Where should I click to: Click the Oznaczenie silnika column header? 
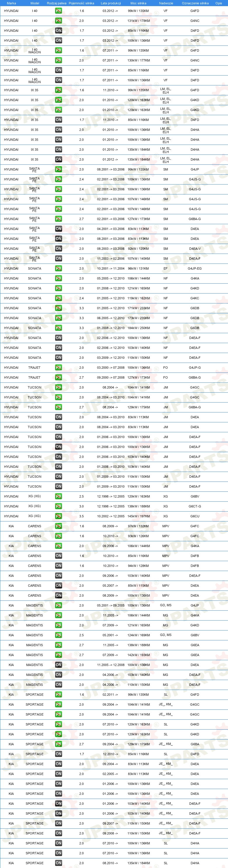point(195,3)
